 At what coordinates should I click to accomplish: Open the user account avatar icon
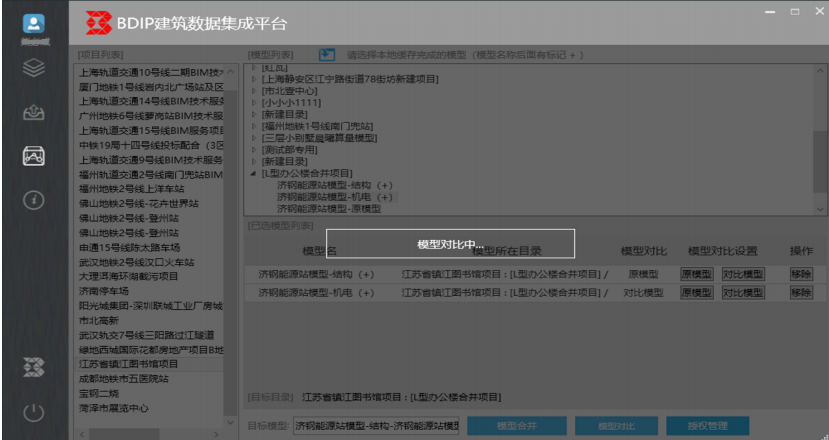tap(33, 24)
